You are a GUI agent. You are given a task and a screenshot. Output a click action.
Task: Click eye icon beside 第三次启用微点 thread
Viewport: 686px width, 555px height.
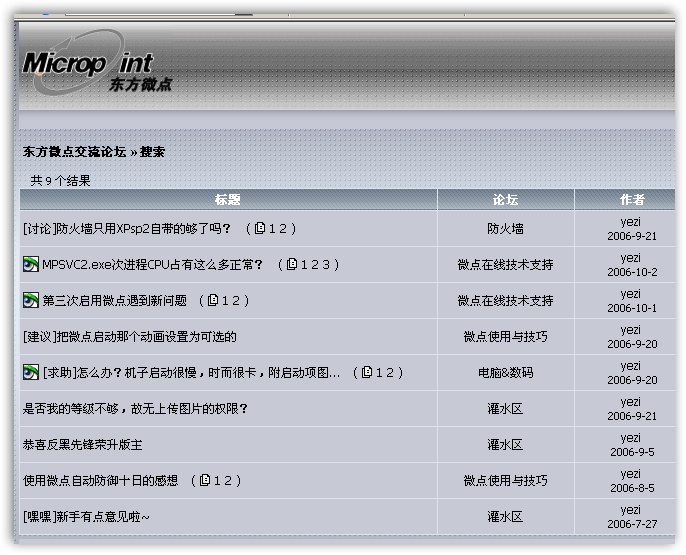coord(31,300)
